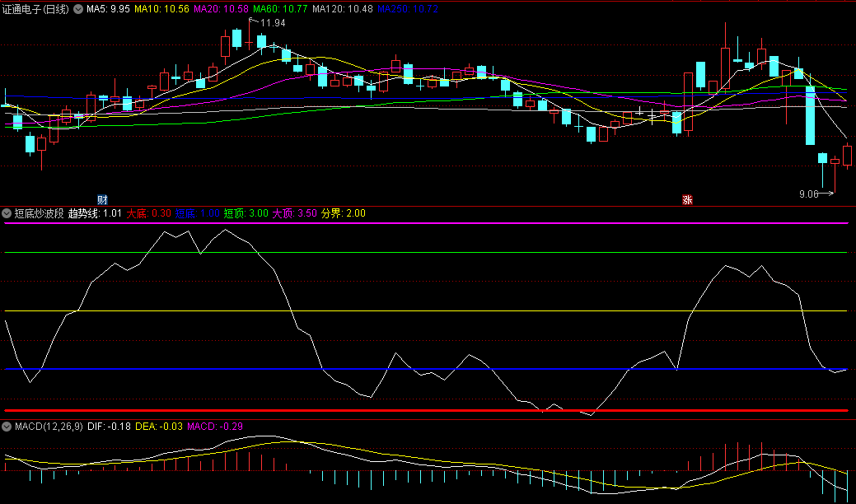The image size is (856, 504).
Task: Select the MACD(12,26,9) indicator name
Action: 49,427
